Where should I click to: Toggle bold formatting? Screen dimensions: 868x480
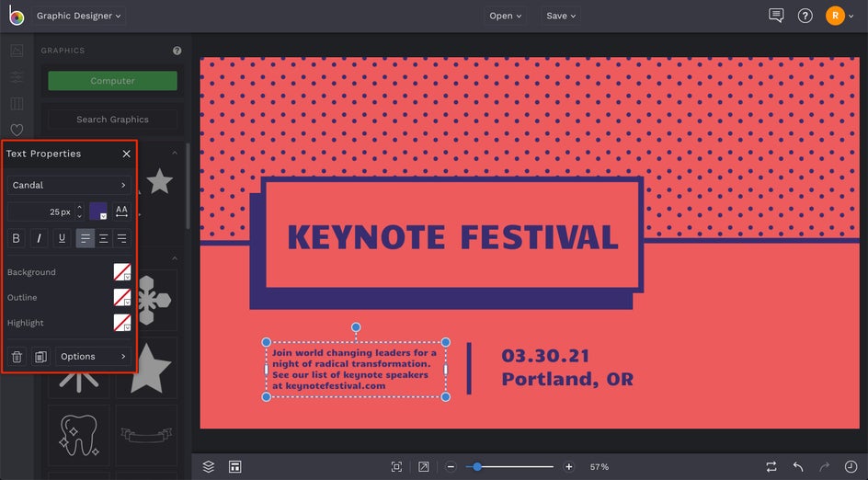16,238
